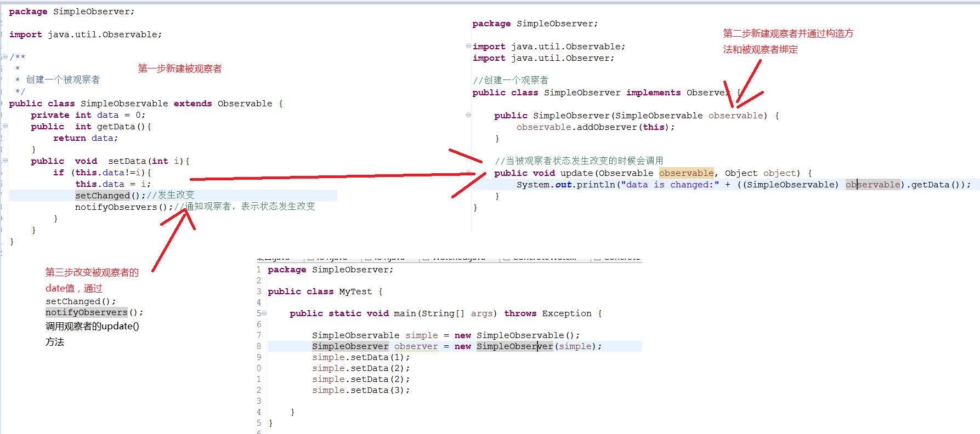Collapse the setData(int i) method fold marker
The width and height of the screenshot is (980, 434).
point(5,161)
